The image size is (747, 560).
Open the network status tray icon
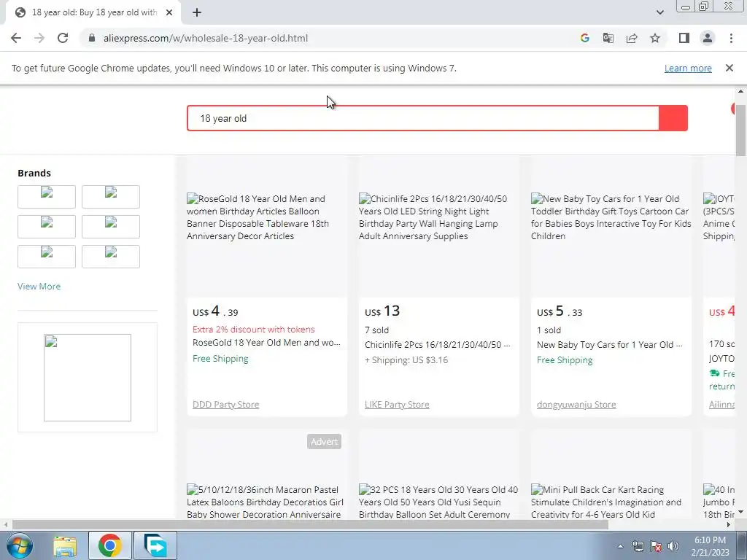click(638, 546)
